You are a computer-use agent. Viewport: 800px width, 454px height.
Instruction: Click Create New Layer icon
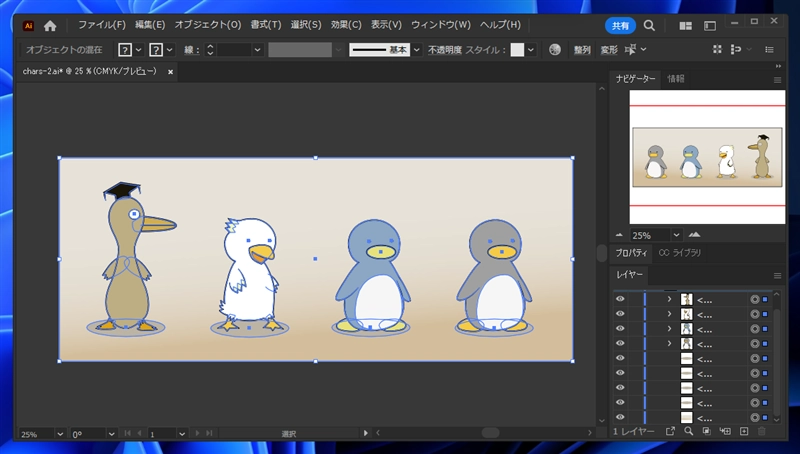(744, 432)
